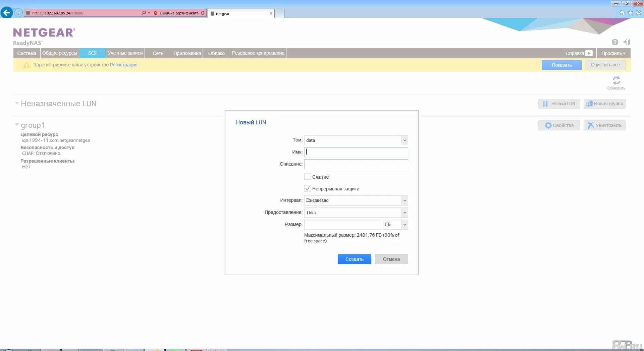This screenshot has width=644, height=351.
Task: Uncheck the Непрерывная защита checkbox
Action: [307, 188]
